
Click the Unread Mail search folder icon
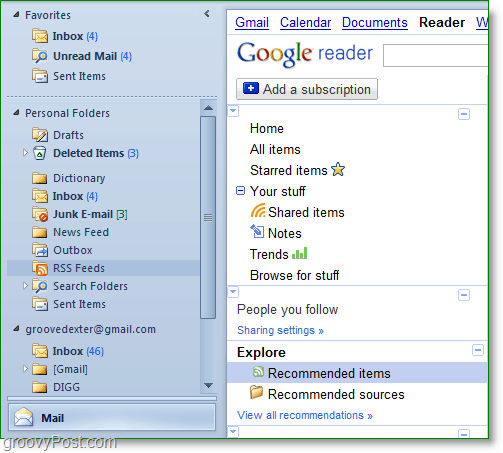(40, 56)
